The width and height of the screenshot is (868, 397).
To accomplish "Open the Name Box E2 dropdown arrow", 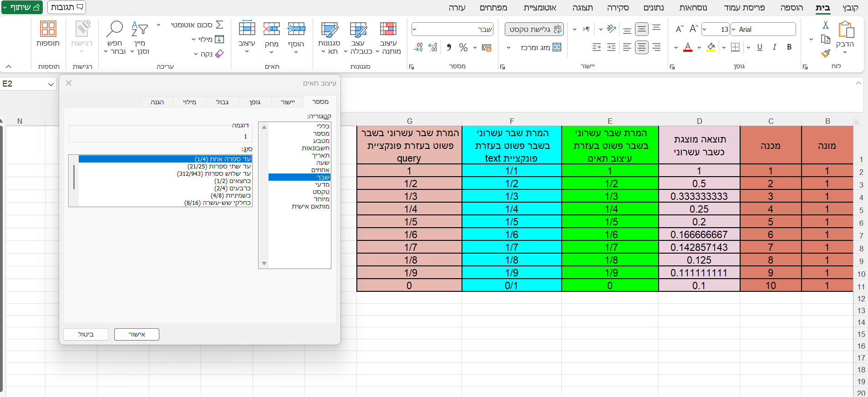I will [51, 84].
